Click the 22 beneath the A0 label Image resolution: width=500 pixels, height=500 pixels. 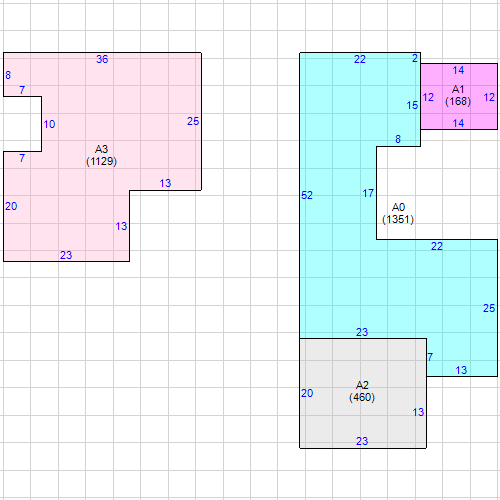click(437, 246)
